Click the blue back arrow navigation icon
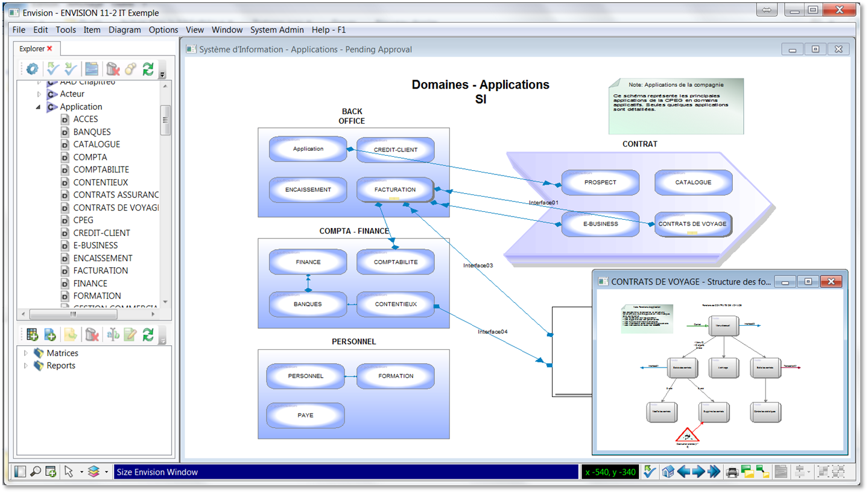The width and height of the screenshot is (868, 493). pos(683,472)
